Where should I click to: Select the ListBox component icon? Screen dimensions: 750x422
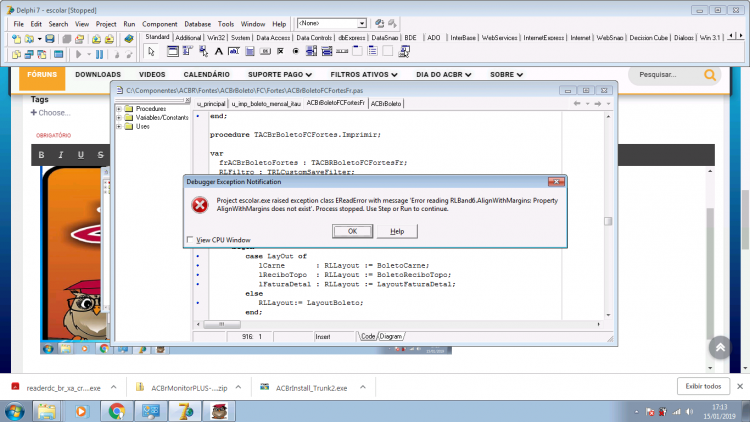point(311,51)
